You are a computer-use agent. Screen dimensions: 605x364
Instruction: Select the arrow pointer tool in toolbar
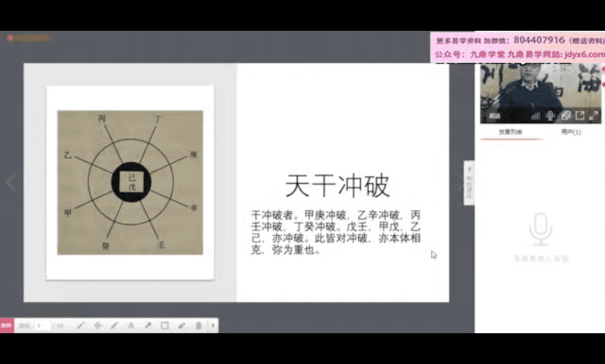click(x=148, y=325)
